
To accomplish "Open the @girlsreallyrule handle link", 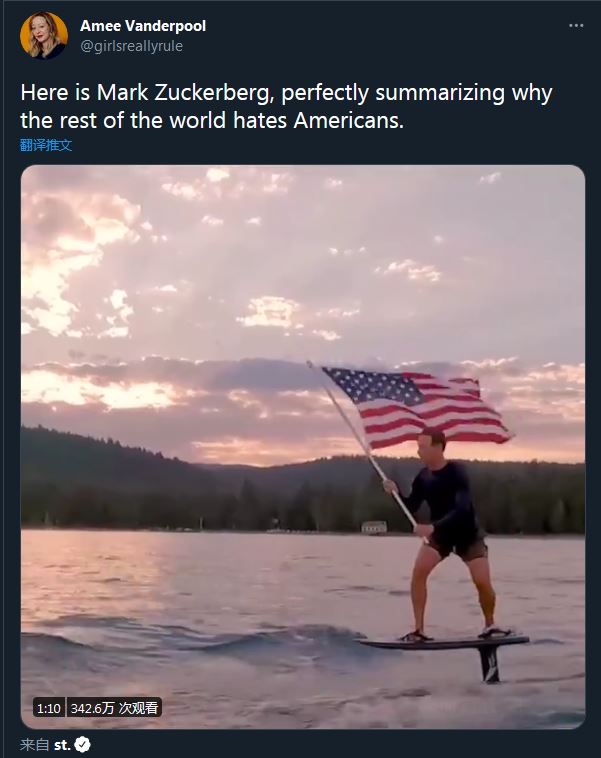I will (x=132, y=46).
